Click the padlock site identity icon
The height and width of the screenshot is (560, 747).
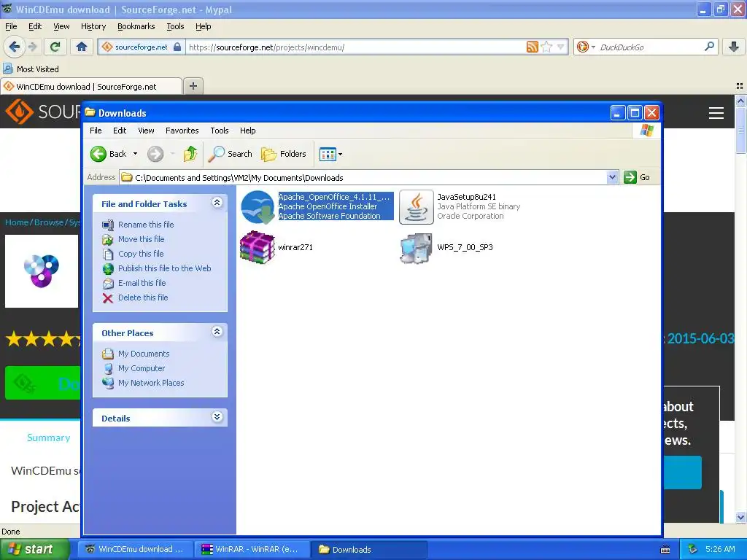pos(177,47)
